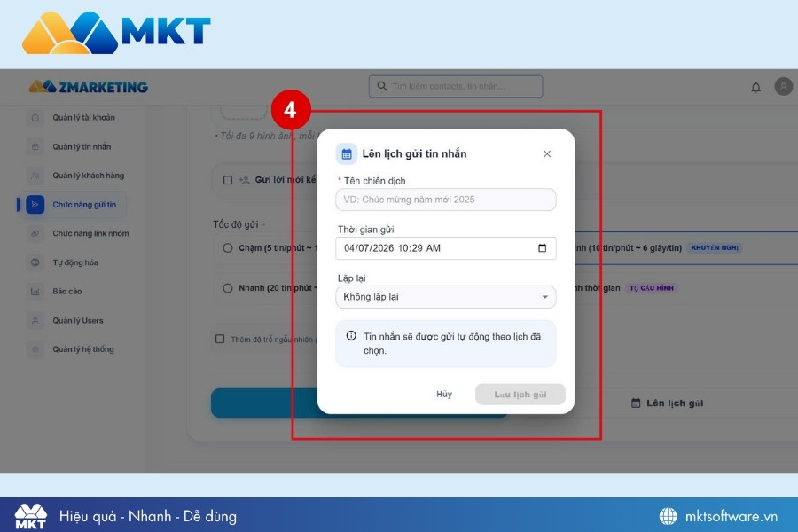Expand the Lặp lại dropdown

pyautogui.click(x=445, y=297)
